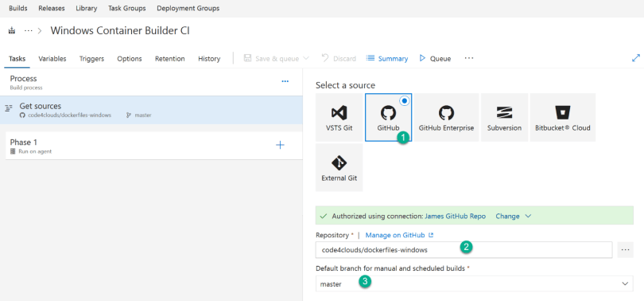This screenshot has height=301, width=644.
Task: Add a task to Phase 1 with plus
Action: click(x=280, y=145)
